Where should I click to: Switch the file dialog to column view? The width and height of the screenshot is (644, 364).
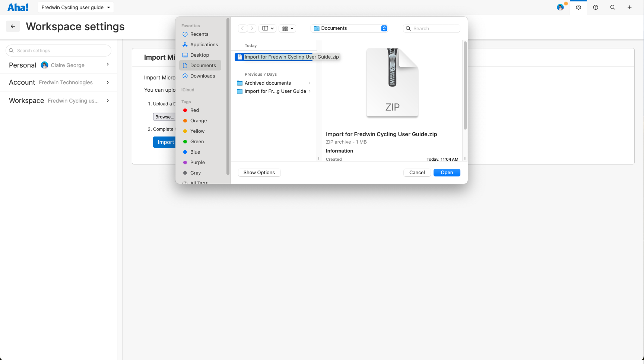tap(265, 28)
